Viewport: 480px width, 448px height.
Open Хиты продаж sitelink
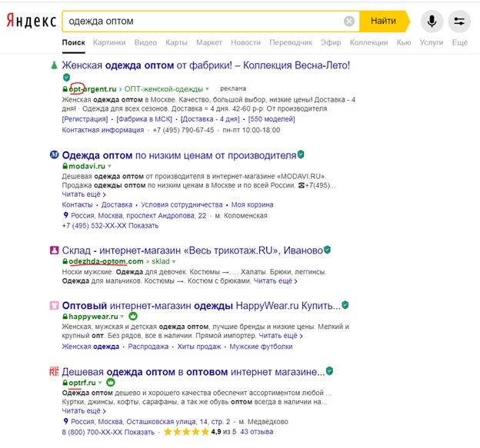pos(199,347)
